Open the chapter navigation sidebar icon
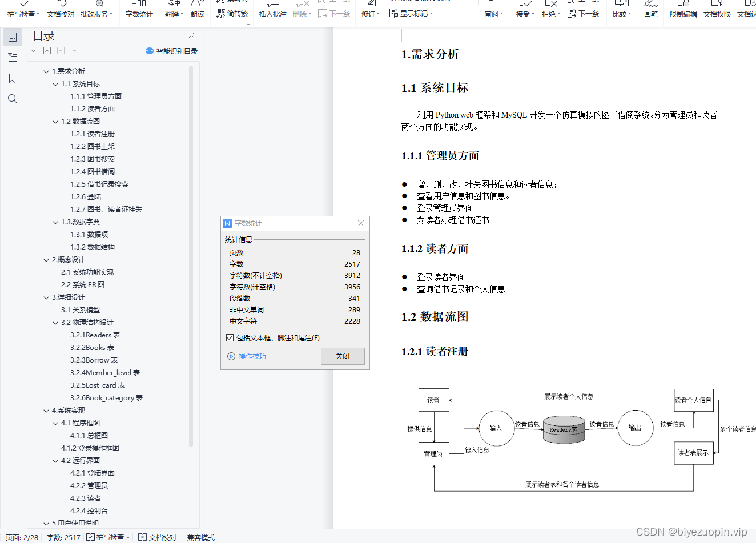Screen dimensions: 756x543 point(13,58)
